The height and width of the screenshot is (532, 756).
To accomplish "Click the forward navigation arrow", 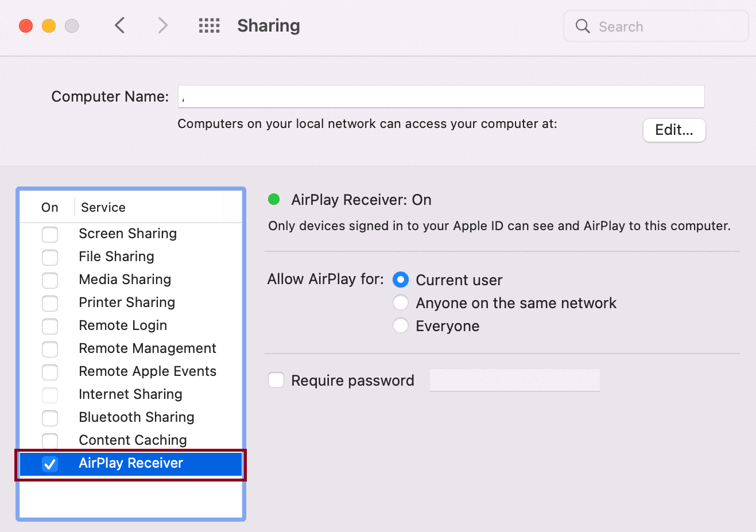I will 162,25.
